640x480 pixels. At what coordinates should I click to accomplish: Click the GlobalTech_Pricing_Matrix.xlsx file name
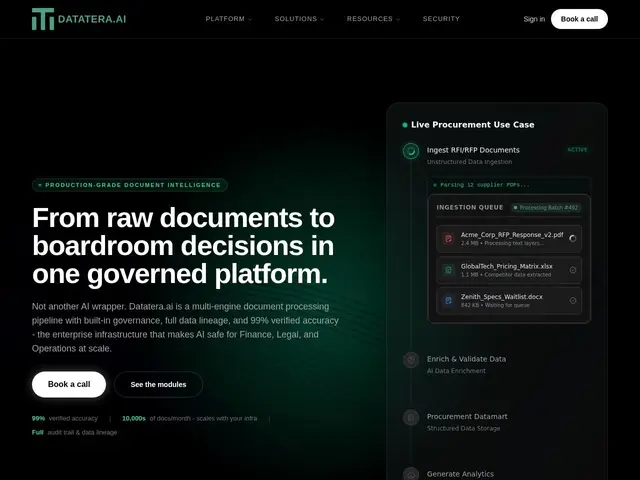[507, 266]
